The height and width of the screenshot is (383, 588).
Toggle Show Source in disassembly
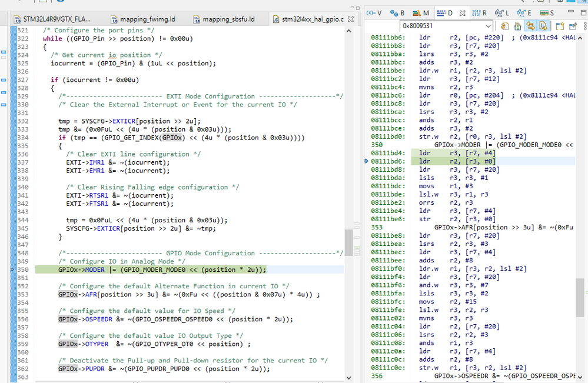[543, 26]
